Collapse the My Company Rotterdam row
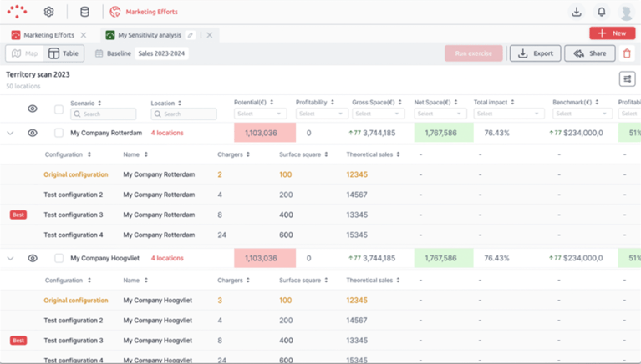Screen dimensions: 641x364 click(x=11, y=133)
